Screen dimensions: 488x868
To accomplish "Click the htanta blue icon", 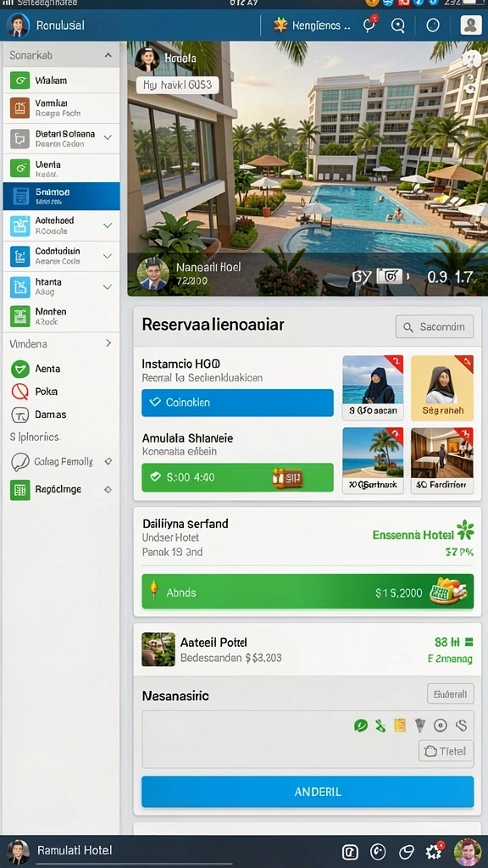I will [x=20, y=287].
